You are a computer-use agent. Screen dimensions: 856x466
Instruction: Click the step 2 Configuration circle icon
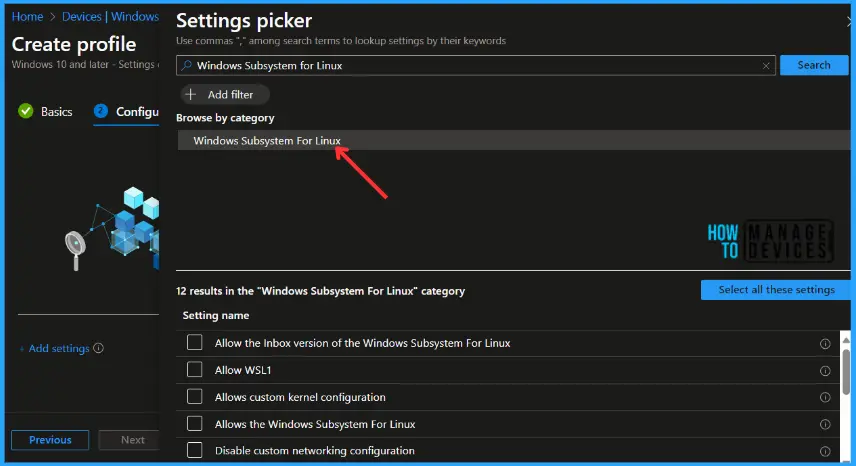[x=100, y=111]
